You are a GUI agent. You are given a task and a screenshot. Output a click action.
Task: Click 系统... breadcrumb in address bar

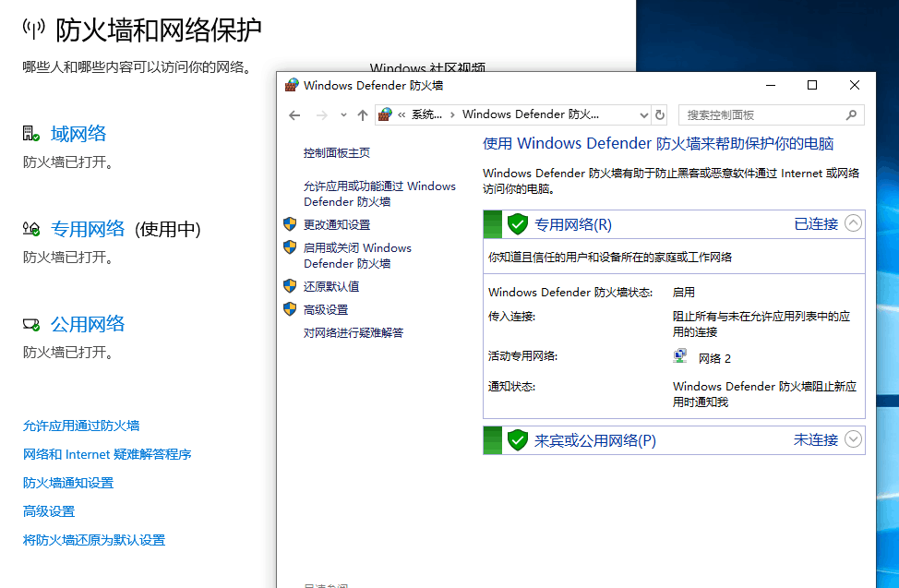426,114
